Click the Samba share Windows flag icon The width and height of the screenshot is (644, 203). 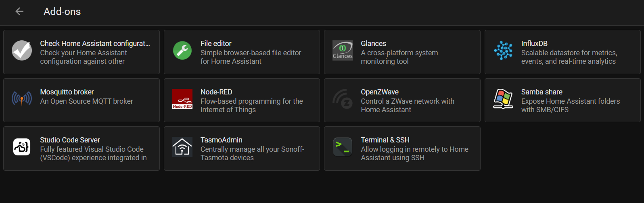[503, 99]
